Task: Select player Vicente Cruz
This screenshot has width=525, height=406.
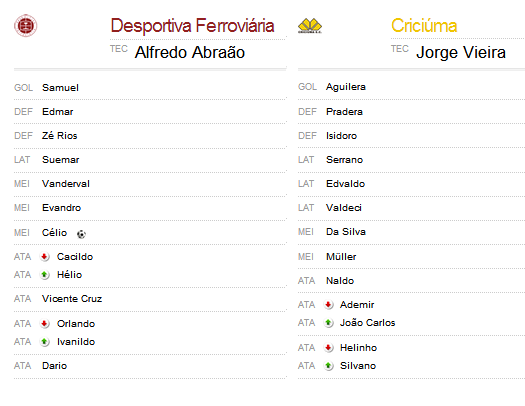Action: [x=72, y=299]
